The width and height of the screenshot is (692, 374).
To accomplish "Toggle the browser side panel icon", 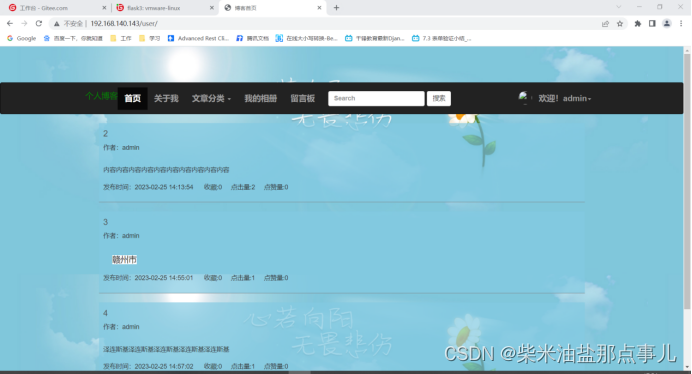I will click(x=652, y=23).
